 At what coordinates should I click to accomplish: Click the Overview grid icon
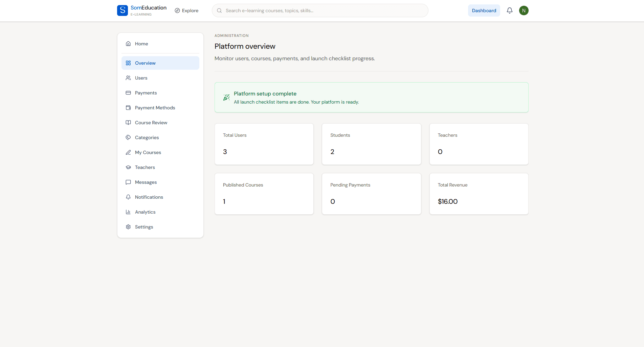tap(128, 63)
